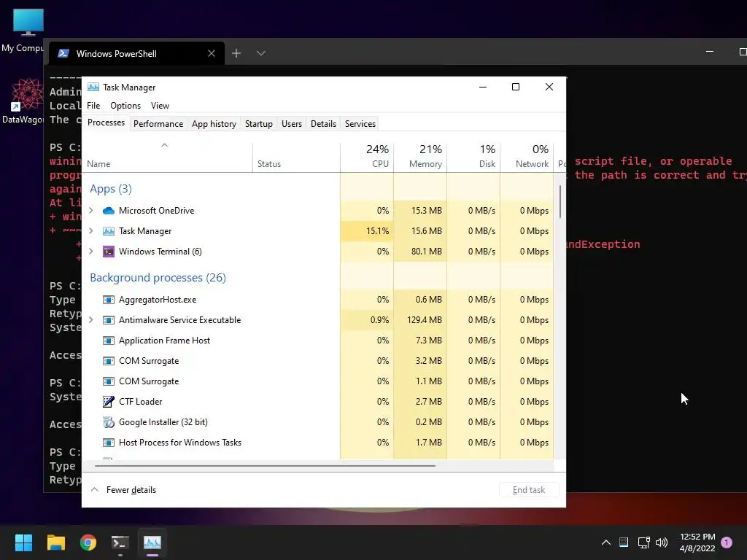Click the Google Installer (32 bit) icon
The image size is (747, 560).
[109, 422]
